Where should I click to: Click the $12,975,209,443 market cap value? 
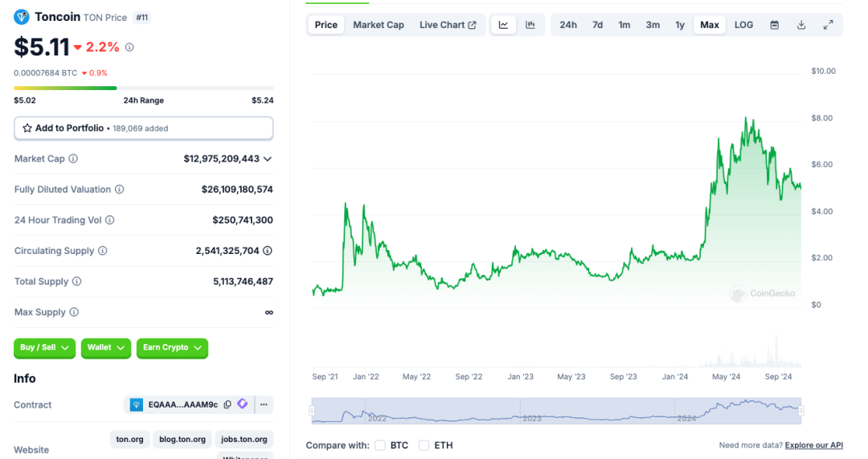tap(222, 159)
